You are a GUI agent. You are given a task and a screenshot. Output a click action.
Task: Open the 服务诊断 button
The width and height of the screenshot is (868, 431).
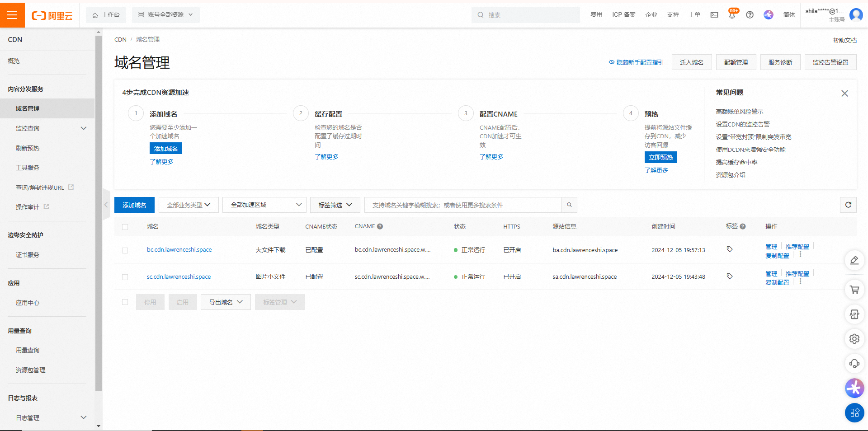pos(780,62)
